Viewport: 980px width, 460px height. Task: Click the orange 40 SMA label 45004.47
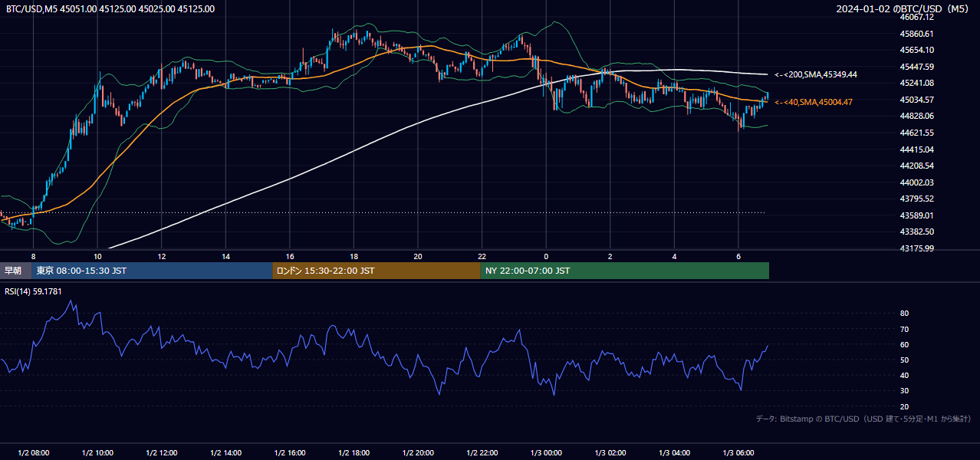click(x=813, y=102)
